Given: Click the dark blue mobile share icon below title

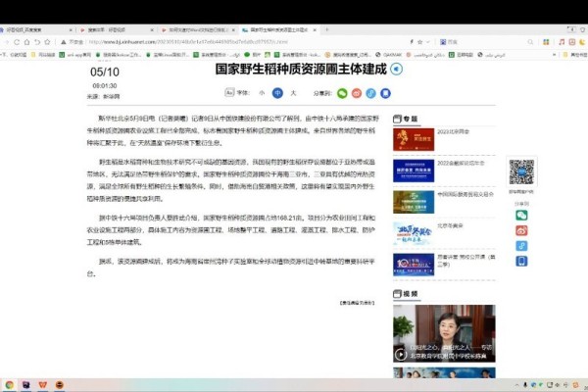Looking at the screenshot, I should (x=385, y=93).
